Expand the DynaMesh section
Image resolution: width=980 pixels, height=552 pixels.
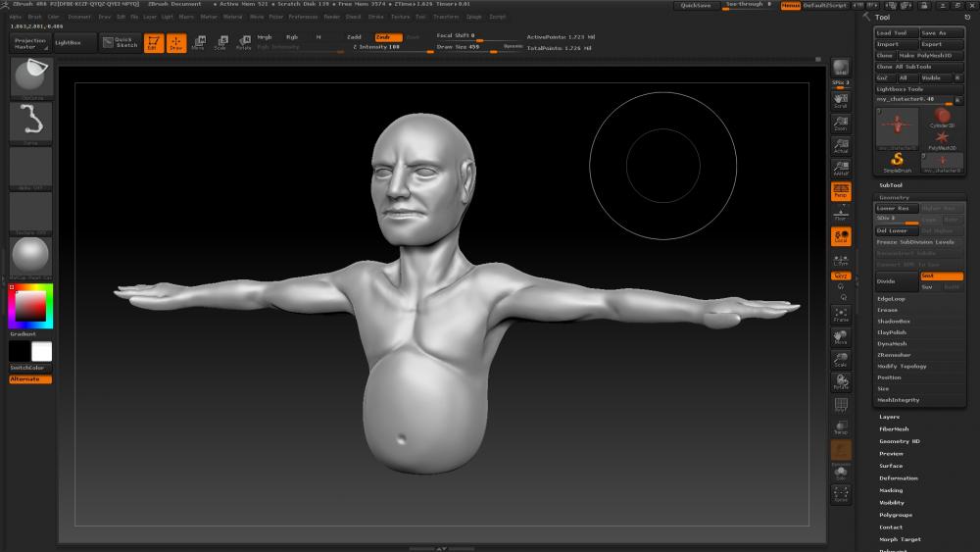coord(893,344)
